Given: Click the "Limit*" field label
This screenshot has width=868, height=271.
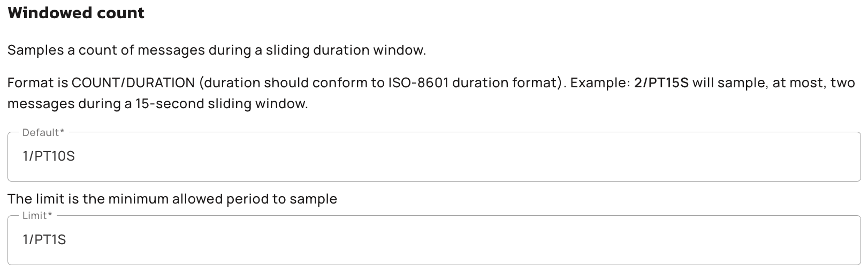Looking at the screenshot, I should click(x=37, y=215).
